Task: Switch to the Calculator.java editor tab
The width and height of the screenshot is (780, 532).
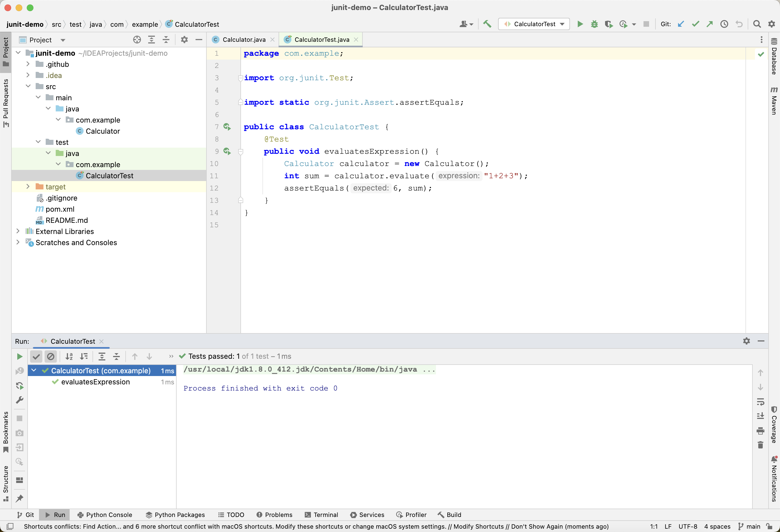Action: coord(244,40)
